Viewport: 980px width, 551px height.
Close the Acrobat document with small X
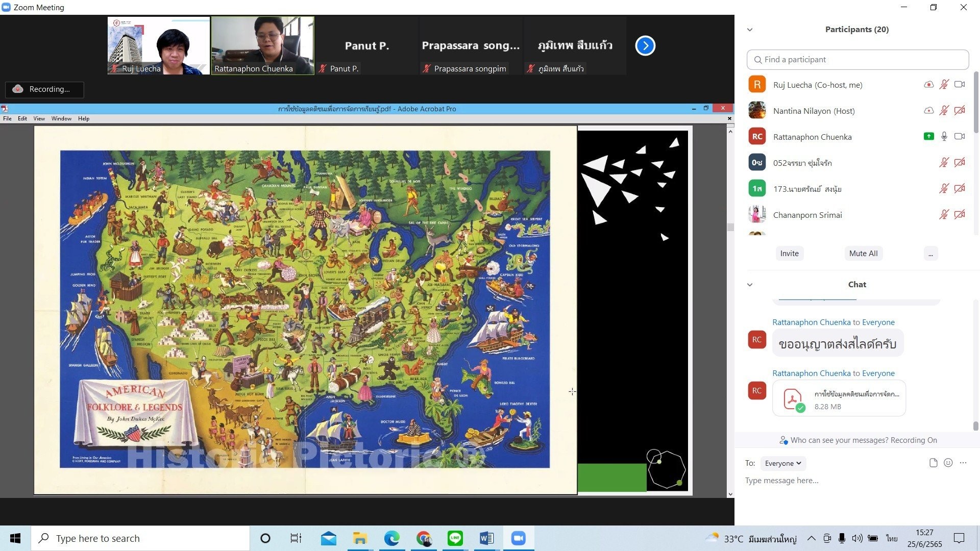(x=729, y=118)
